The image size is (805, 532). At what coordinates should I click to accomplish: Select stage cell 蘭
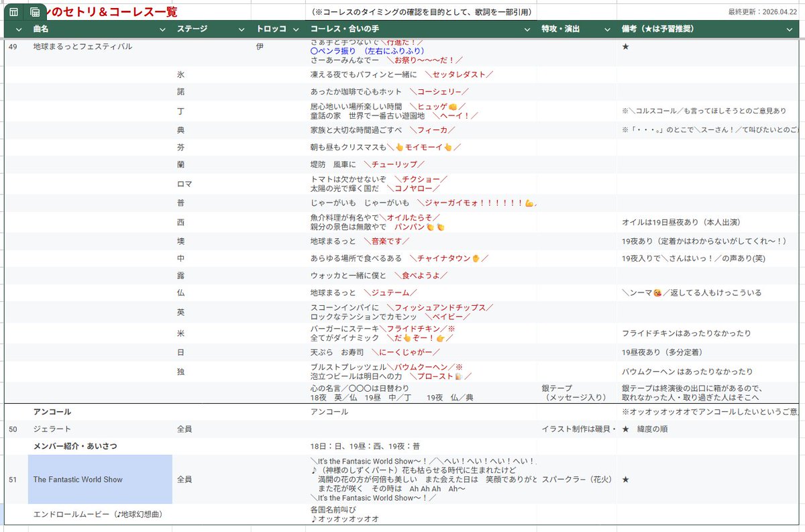point(211,164)
